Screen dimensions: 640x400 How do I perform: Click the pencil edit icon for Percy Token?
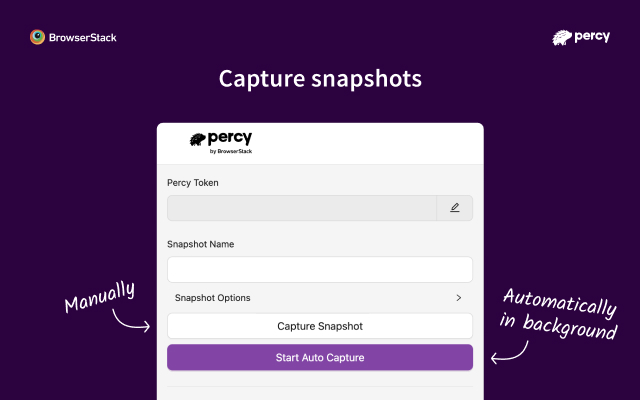pos(455,208)
